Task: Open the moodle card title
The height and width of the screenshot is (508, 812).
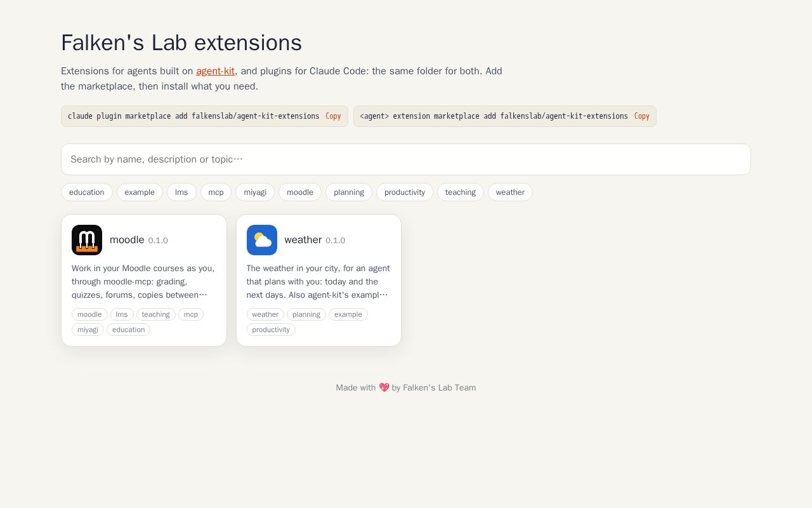Action: coord(127,240)
